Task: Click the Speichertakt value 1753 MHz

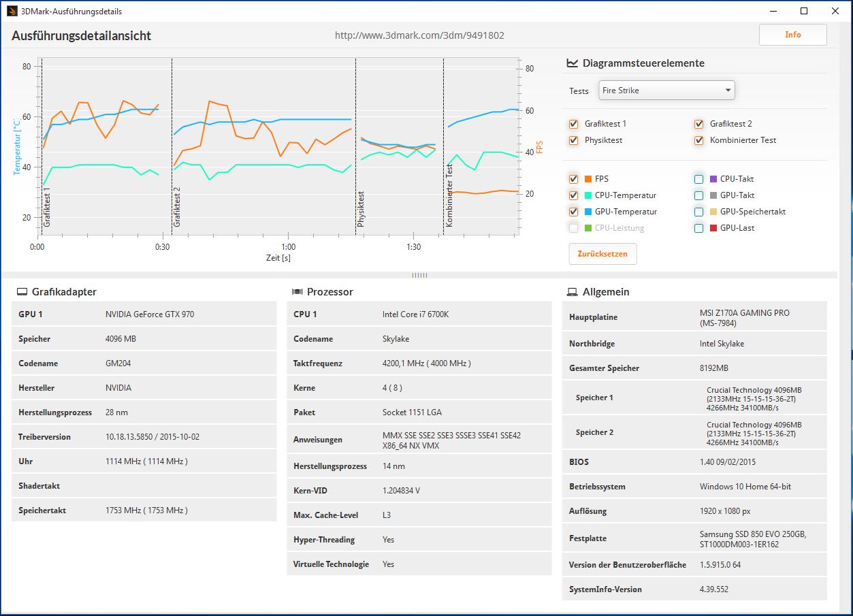Action: pos(146,510)
